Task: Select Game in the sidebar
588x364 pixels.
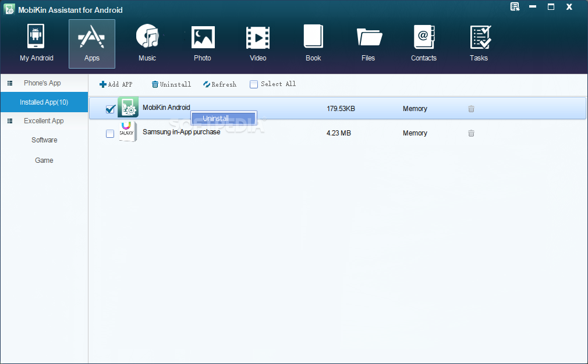Action: tap(44, 160)
